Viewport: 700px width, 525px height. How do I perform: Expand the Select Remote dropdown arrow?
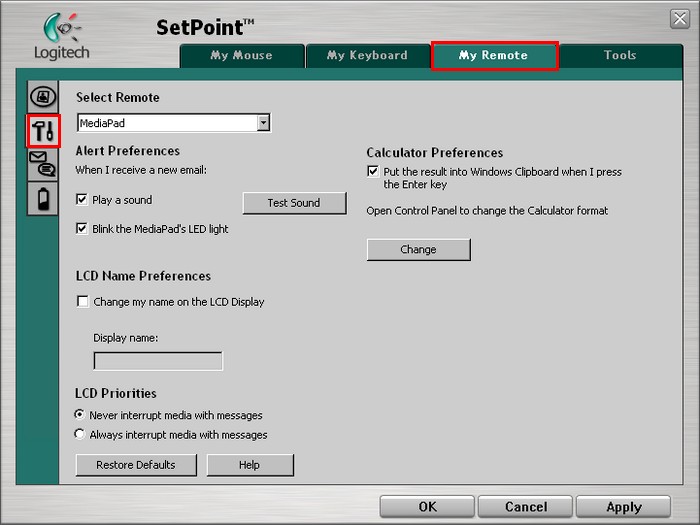pos(263,122)
